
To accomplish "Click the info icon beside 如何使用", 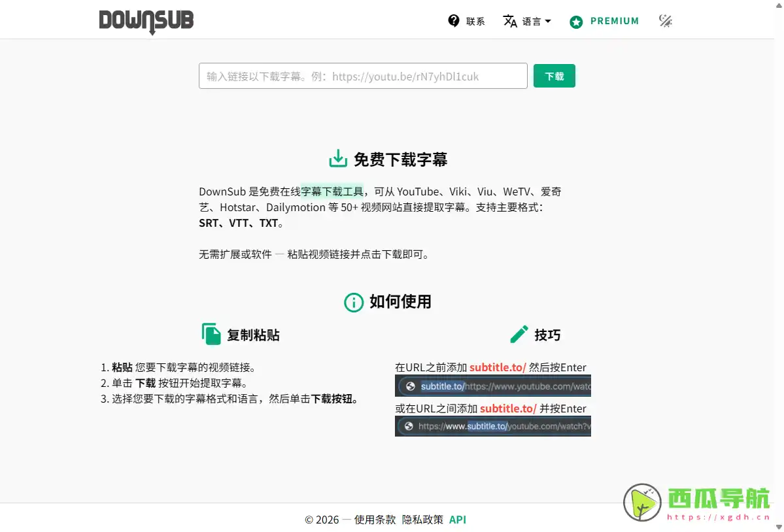I will coord(353,302).
